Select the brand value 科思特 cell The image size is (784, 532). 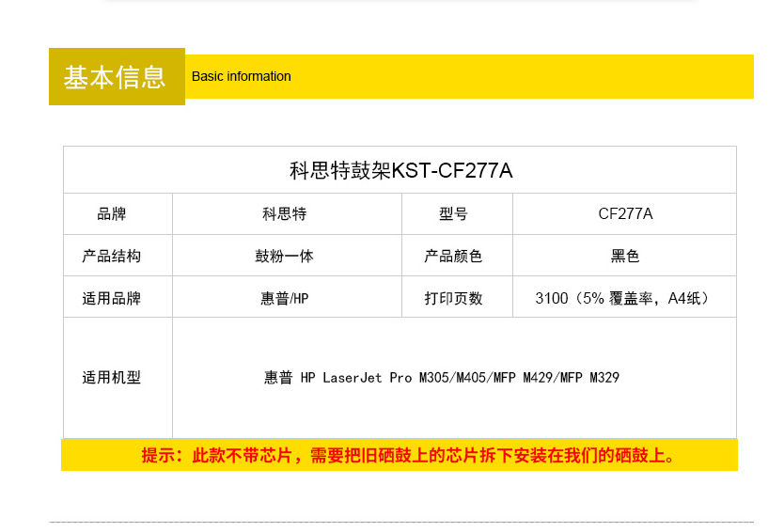point(287,214)
